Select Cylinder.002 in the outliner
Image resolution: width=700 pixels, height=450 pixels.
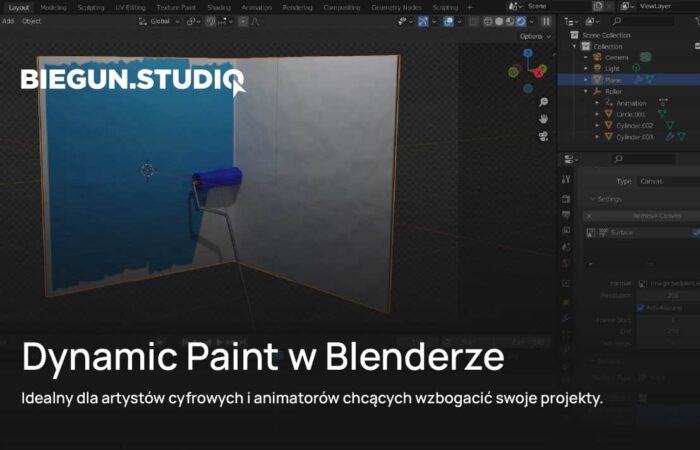click(x=634, y=126)
